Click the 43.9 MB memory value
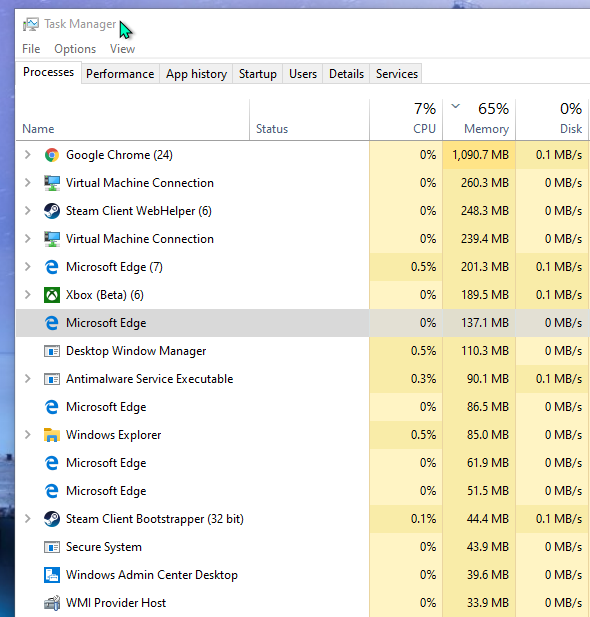 coord(488,547)
